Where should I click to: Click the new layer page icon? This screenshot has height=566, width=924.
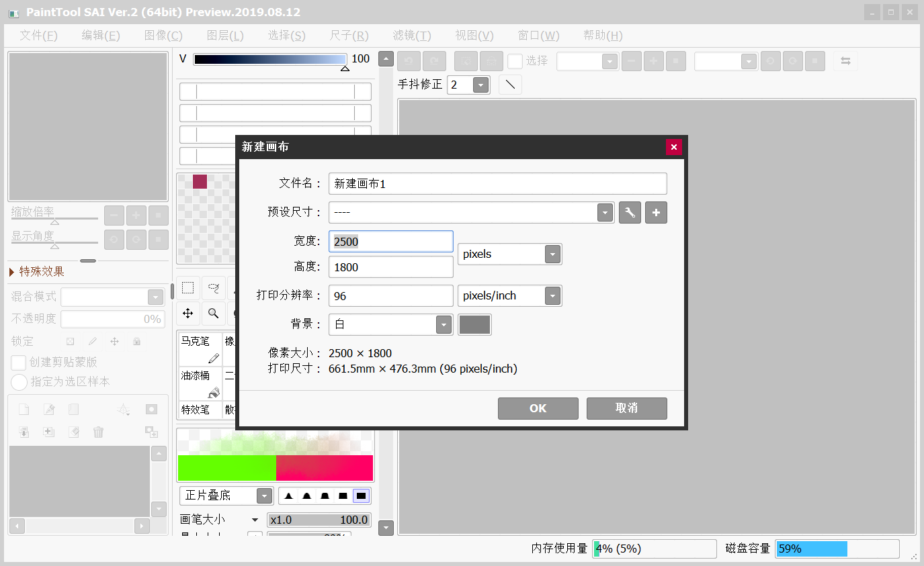pyautogui.click(x=24, y=410)
